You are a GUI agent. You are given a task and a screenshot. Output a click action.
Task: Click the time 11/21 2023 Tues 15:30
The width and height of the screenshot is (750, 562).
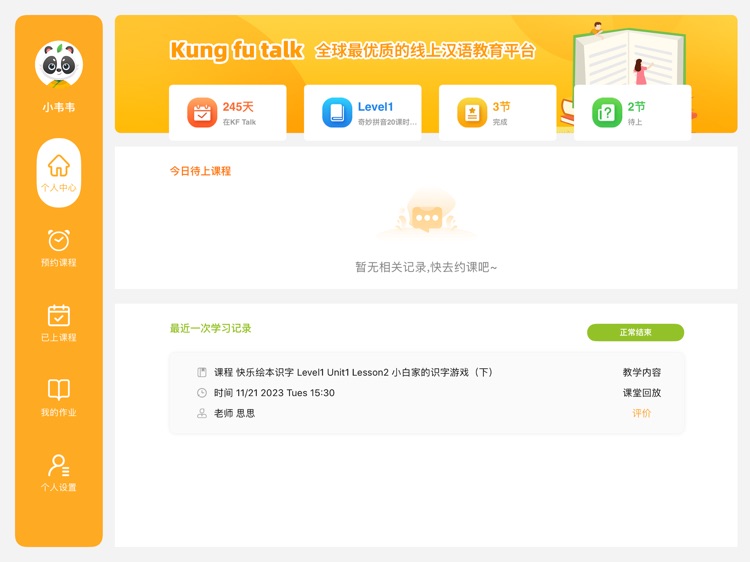[285, 393]
